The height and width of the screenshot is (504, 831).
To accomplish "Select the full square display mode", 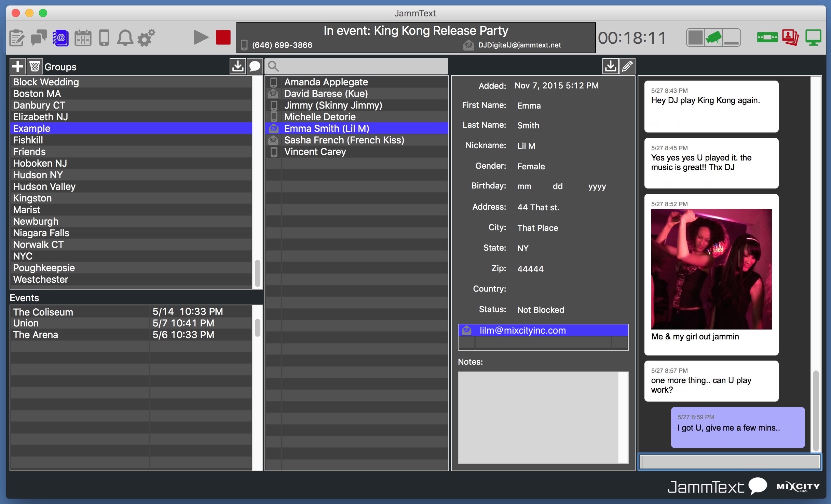I will pos(695,38).
